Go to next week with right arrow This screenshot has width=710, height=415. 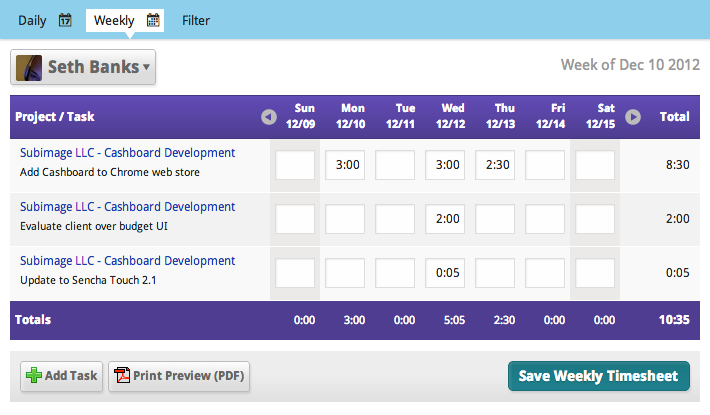coord(633,117)
